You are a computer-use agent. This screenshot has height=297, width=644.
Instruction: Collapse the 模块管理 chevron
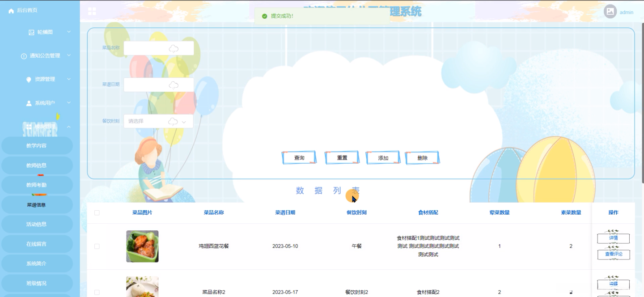[x=69, y=127]
